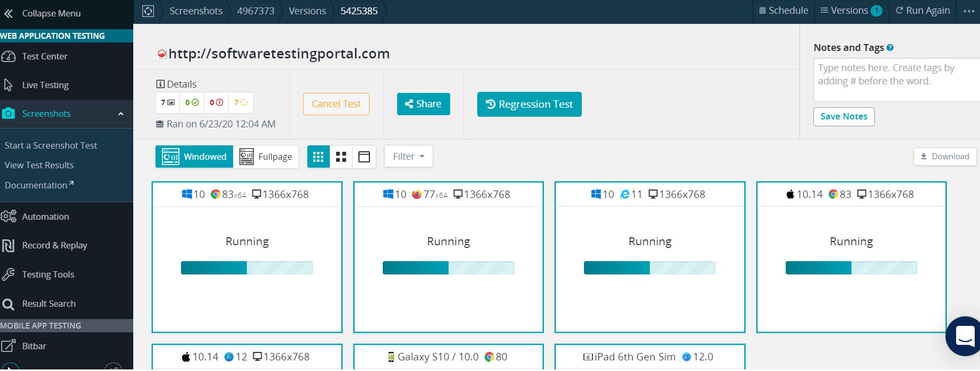Click progress bar on Chrome 83 Windows card
This screenshot has height=371, width=980.
247,268
